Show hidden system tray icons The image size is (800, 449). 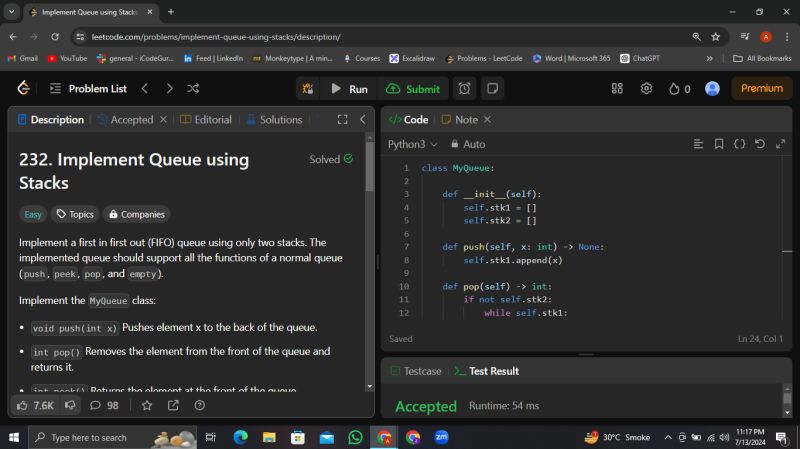667,437
